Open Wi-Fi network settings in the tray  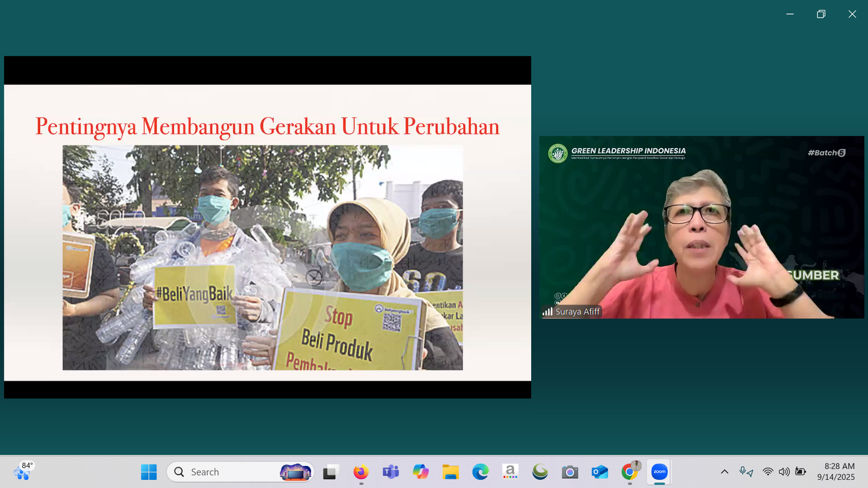coord(768,472)
